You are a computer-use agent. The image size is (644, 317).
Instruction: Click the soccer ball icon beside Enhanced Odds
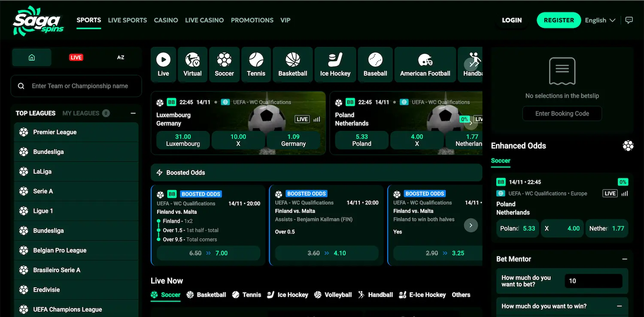pos(628,145)
